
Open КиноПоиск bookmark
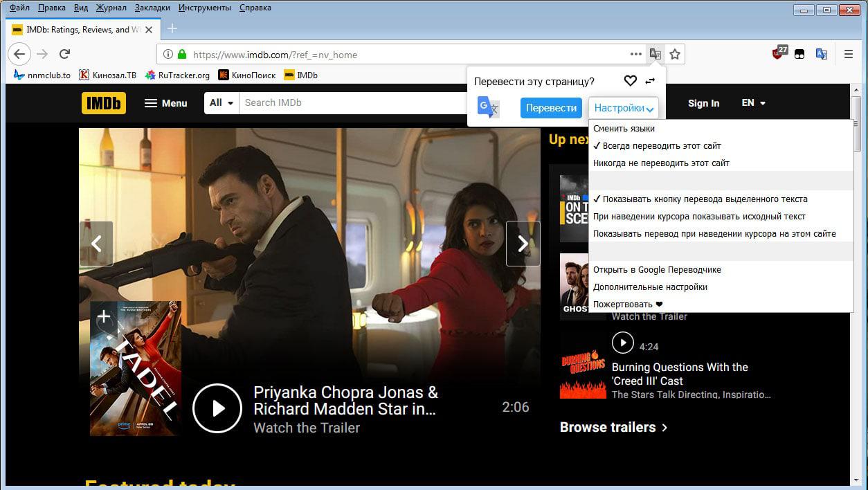[247, 75]
